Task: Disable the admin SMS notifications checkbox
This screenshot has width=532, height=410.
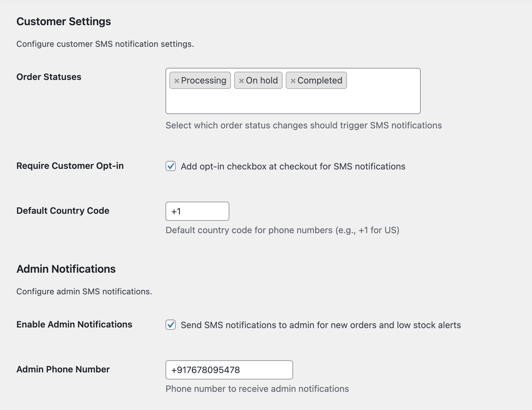Action: (x=171, y=325)
